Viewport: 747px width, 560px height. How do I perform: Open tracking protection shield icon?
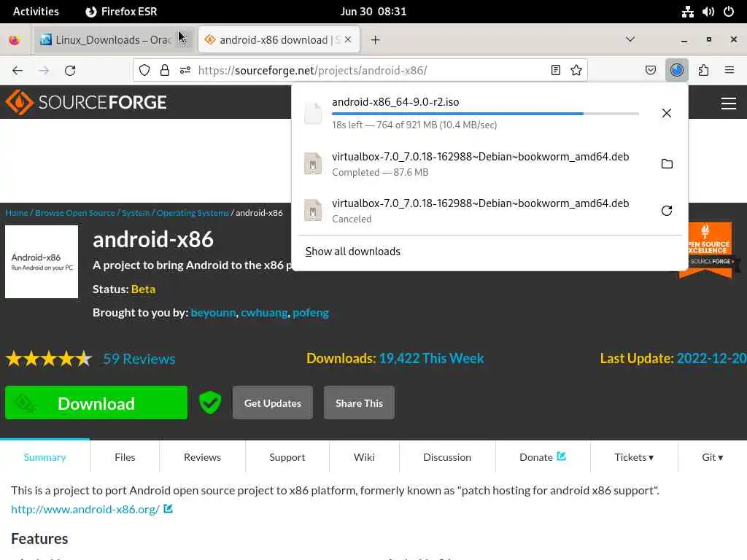(144, 70)
